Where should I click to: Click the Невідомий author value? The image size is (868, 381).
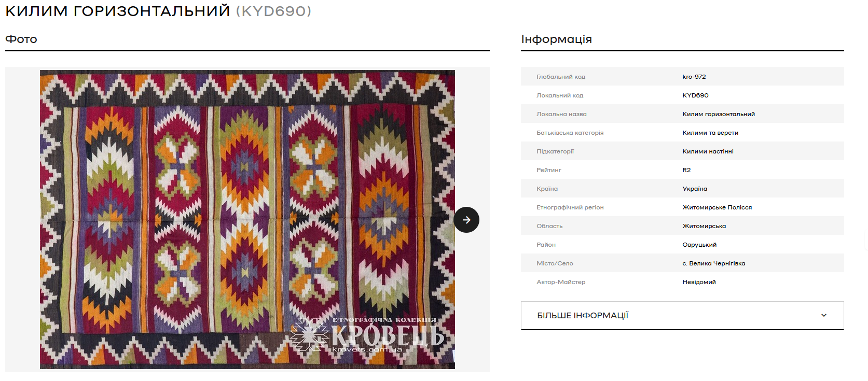pos(699,282)
